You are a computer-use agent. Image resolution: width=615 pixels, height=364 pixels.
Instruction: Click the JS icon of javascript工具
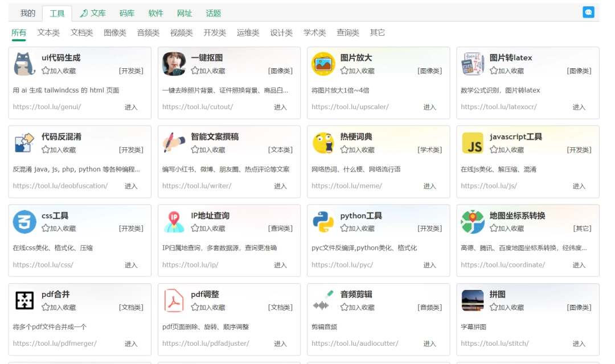[x=473, y=143]
